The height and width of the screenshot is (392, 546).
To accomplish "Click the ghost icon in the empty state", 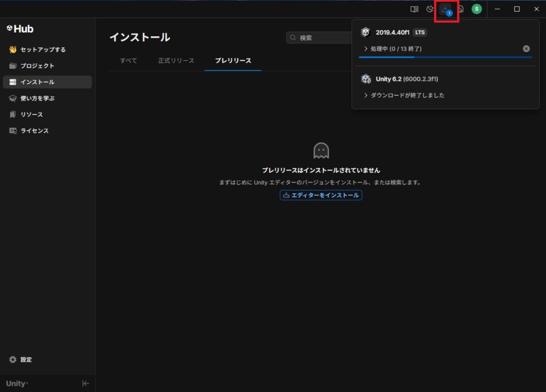I will pos(320,151).
